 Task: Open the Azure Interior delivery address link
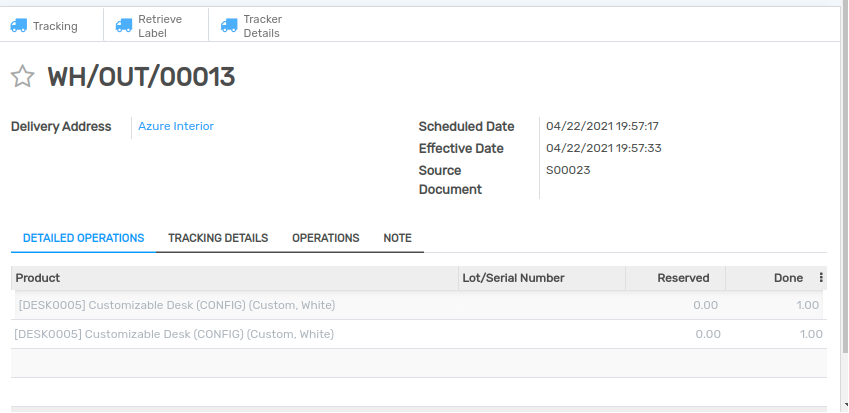[x=176, y=126]
